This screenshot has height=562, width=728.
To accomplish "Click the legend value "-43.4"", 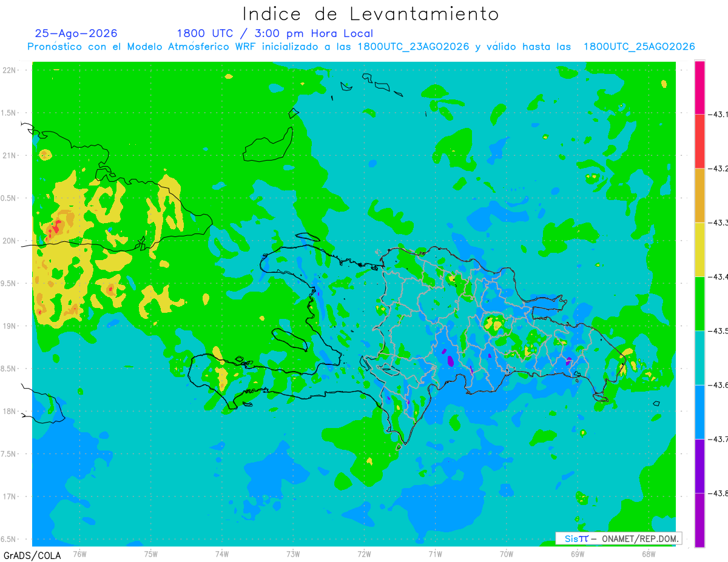I will (x=718, y=276).
